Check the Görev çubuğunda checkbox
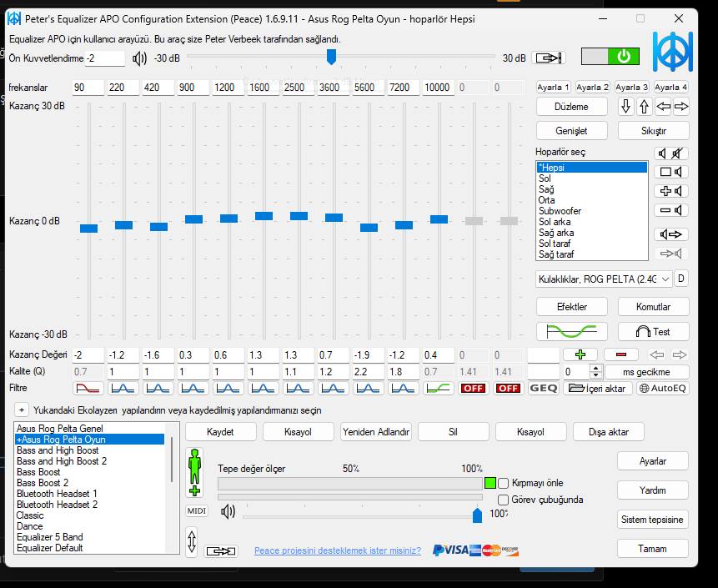 click(503, 500)
